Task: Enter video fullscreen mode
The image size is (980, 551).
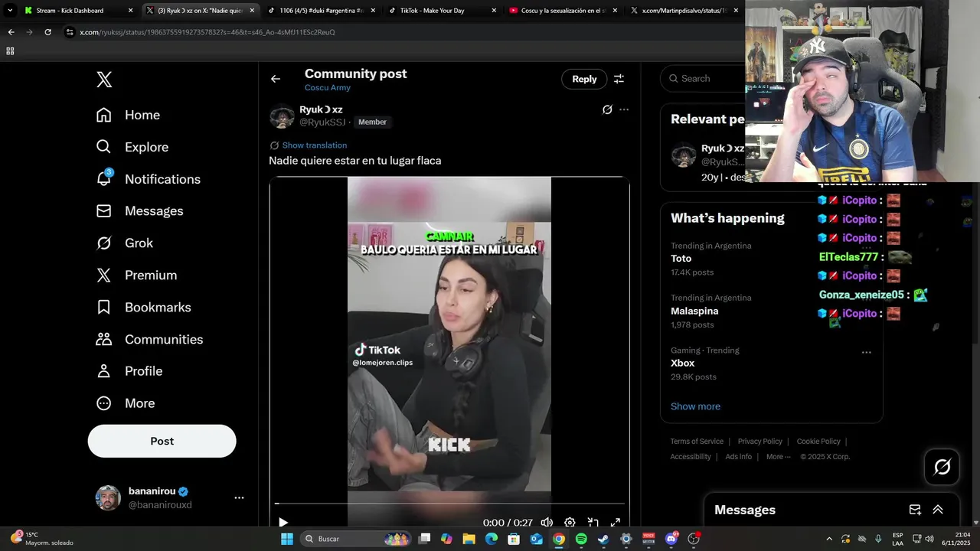Action: pyautogui.click(x=615, y=523)
